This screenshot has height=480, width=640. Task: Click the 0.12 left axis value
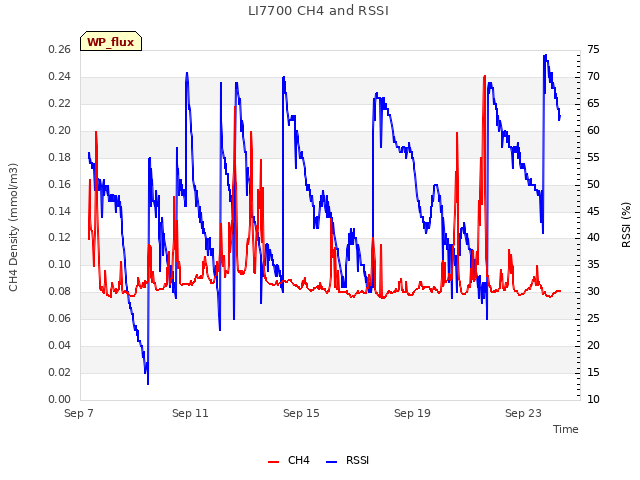click(x=60, y=238)
